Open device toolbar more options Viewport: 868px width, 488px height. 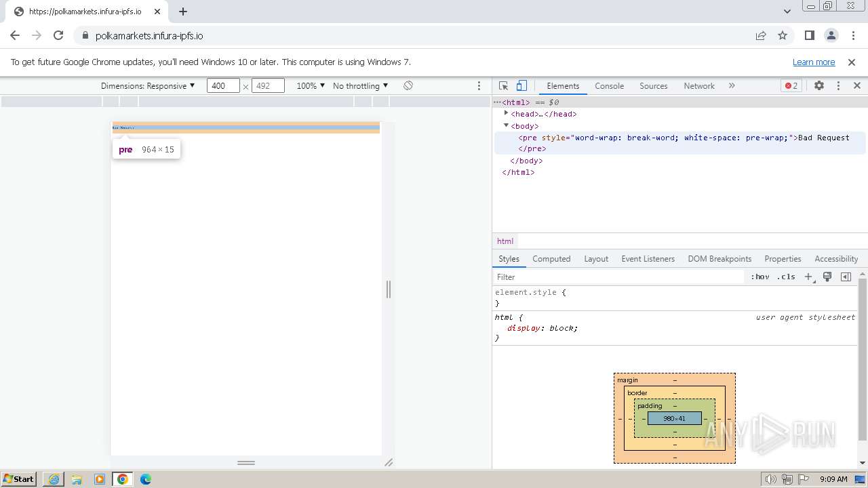[x=479, y=85]
